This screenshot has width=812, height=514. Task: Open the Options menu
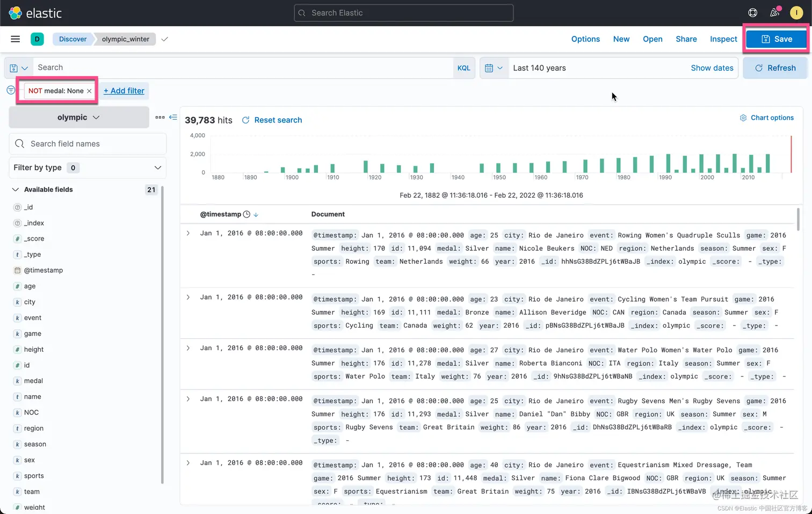pyautogui.click(x=585, y=39)
